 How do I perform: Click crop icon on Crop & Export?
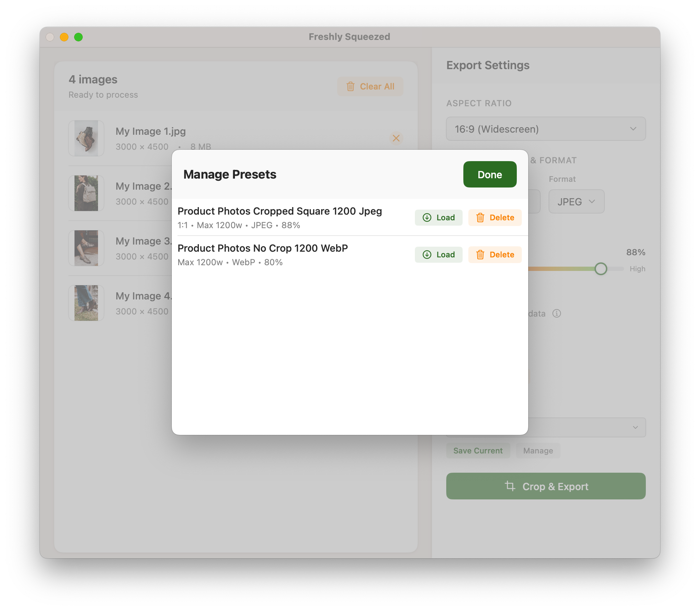[510, 486]
